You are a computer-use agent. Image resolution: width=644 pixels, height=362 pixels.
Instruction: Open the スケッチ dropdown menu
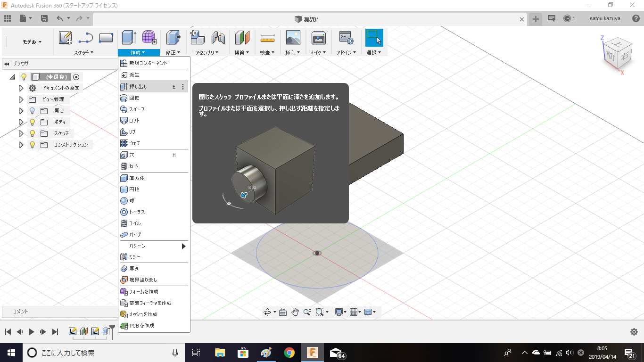click(84, 52)
